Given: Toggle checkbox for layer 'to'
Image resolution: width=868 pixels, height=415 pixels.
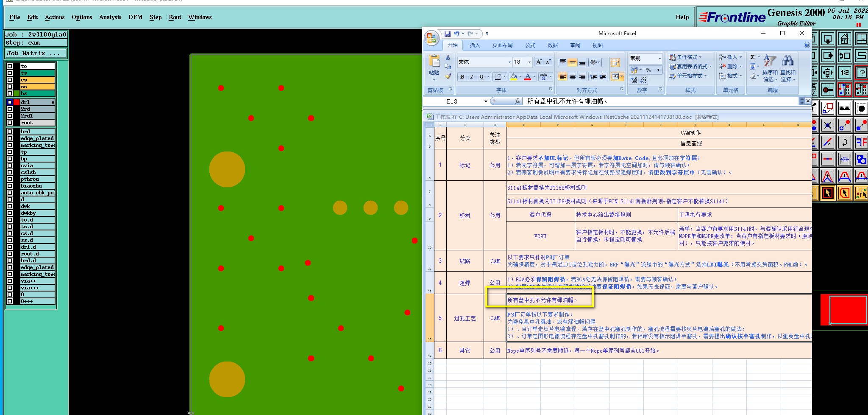Looking at the screenshot, I should pos(10,66).
